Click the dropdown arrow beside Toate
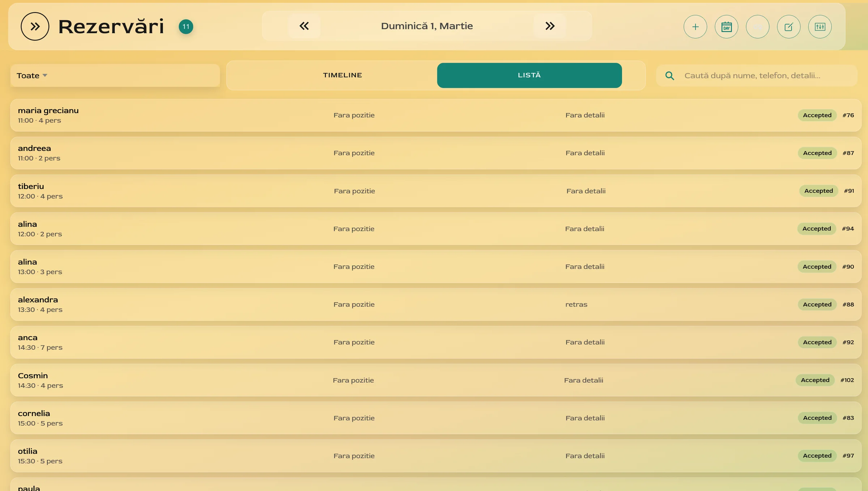868x491 pixels. point(45,76)
